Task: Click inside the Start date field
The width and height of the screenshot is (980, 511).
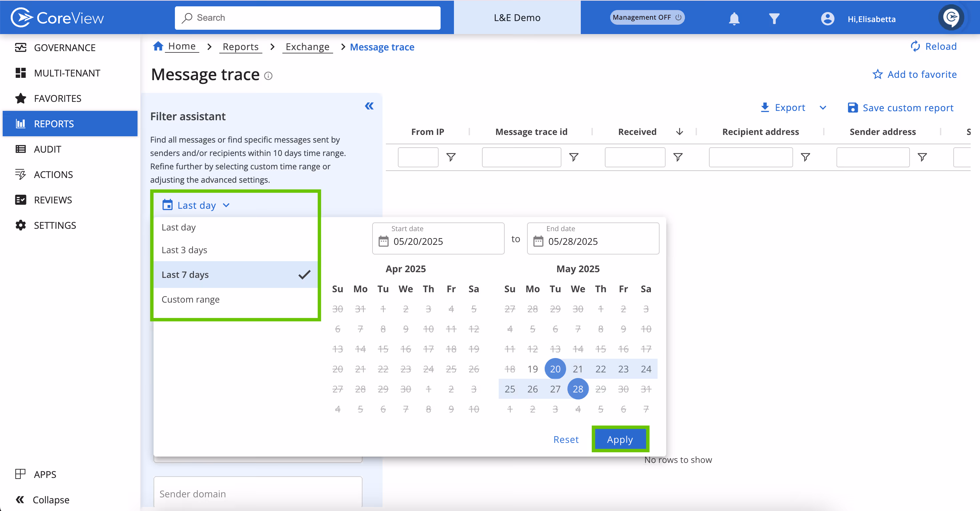Action: [438, 241]
